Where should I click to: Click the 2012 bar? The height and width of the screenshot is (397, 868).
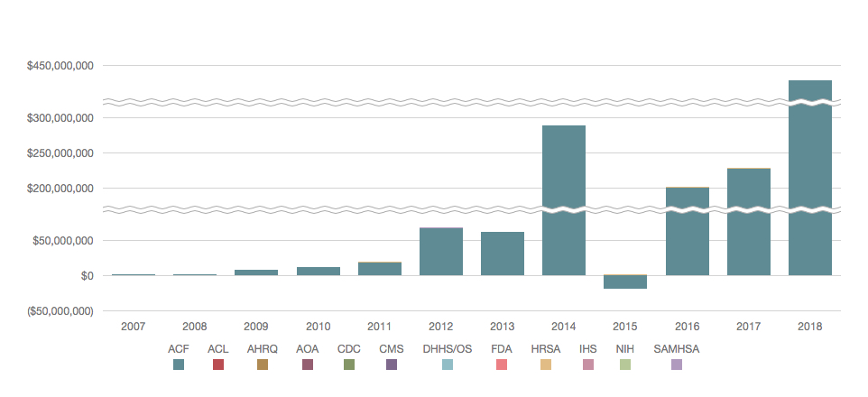coord(440,252)
